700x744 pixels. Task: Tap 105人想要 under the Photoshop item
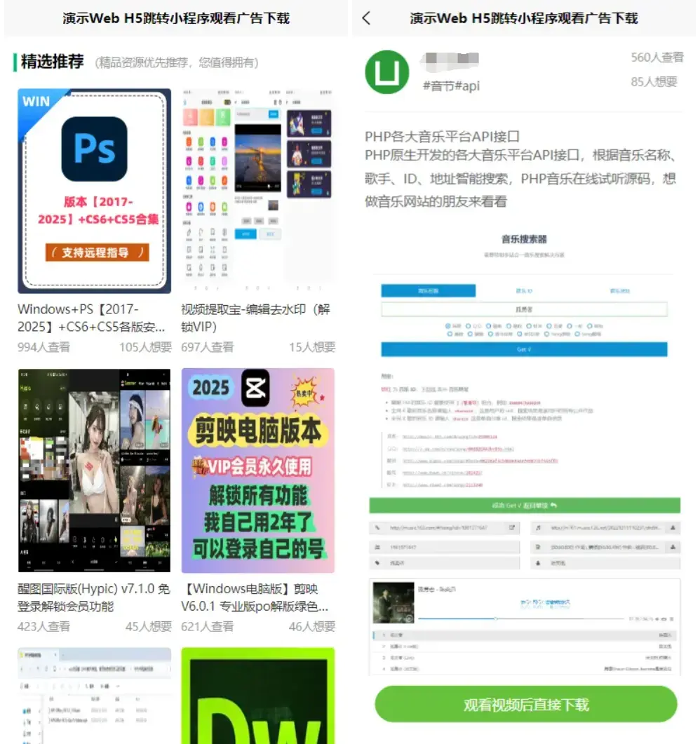pos(145,347)
